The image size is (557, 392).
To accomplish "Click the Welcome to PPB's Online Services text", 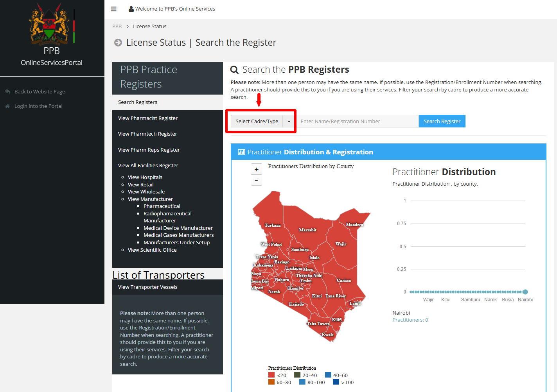I will pyautogui.click(x=175, y=9).
